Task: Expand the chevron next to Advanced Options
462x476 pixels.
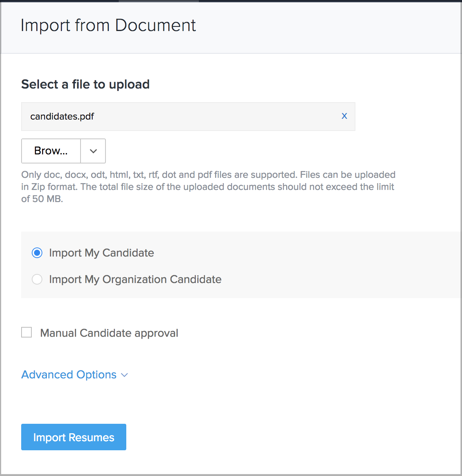Action: pos(124,375)
